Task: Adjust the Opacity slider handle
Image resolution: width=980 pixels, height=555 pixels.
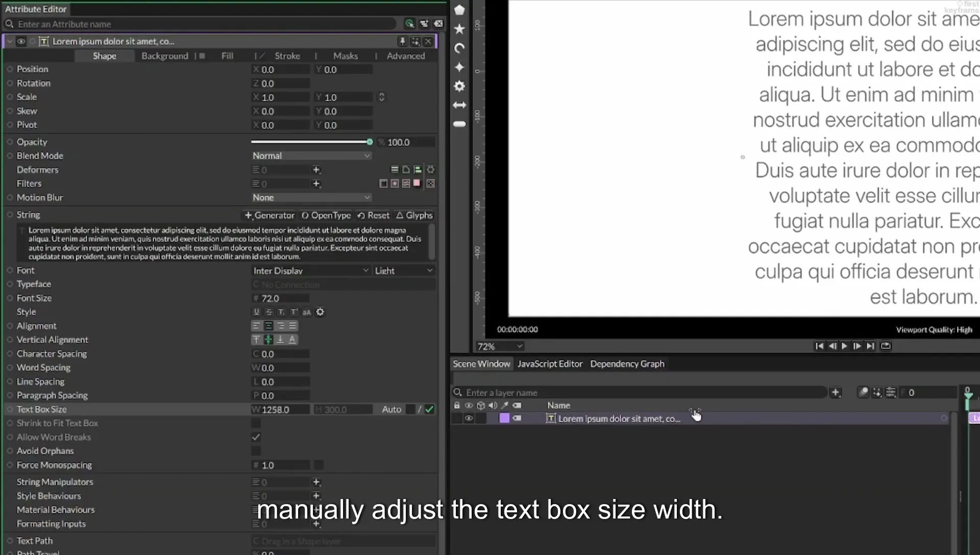Action: 370,142
